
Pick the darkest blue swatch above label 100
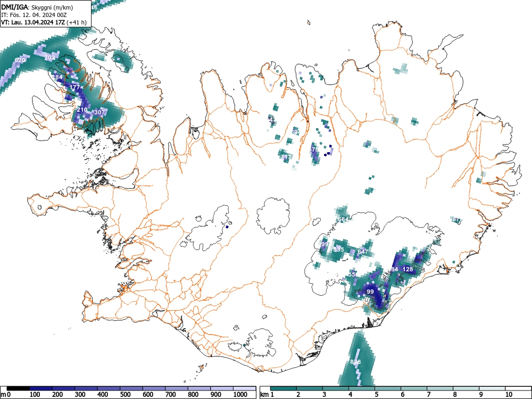pyautogui.click(x=41, y=388)
